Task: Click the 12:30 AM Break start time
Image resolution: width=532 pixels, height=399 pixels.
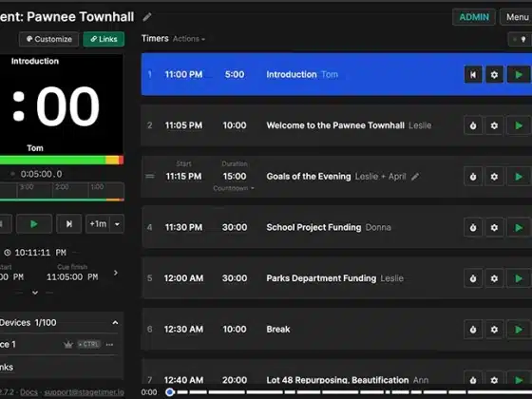Action: click(x=183, y=329)
